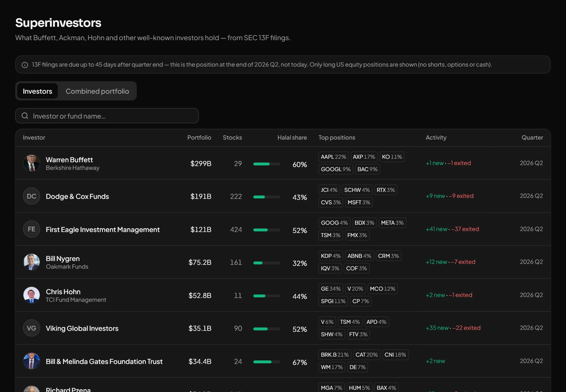Viewport: 566px width, 392px height.
Task: Click the HUM 5% position chip
Action: [x=359, y=388]
